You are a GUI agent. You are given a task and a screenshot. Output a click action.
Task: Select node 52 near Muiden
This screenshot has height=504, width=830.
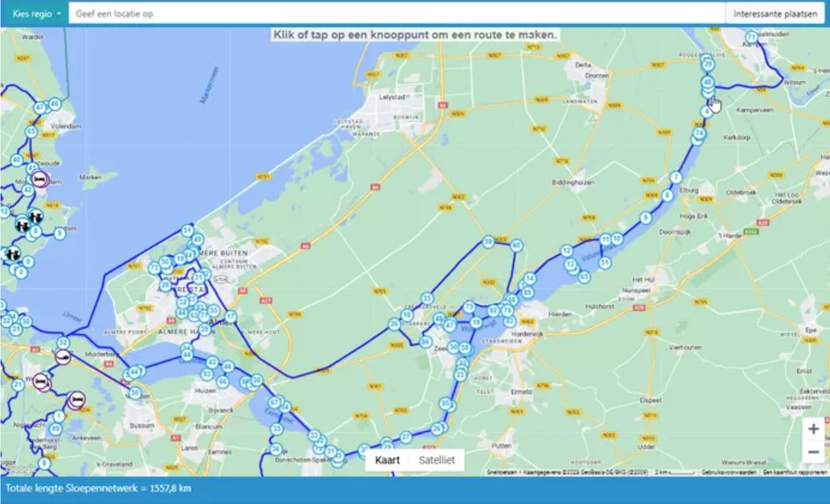(x=63, y=342)
